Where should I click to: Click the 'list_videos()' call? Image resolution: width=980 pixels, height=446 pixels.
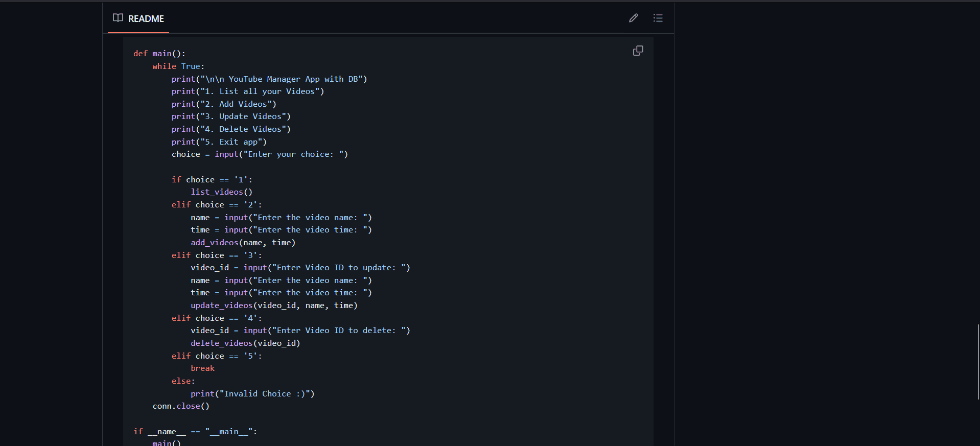click(x=222, y=192)
